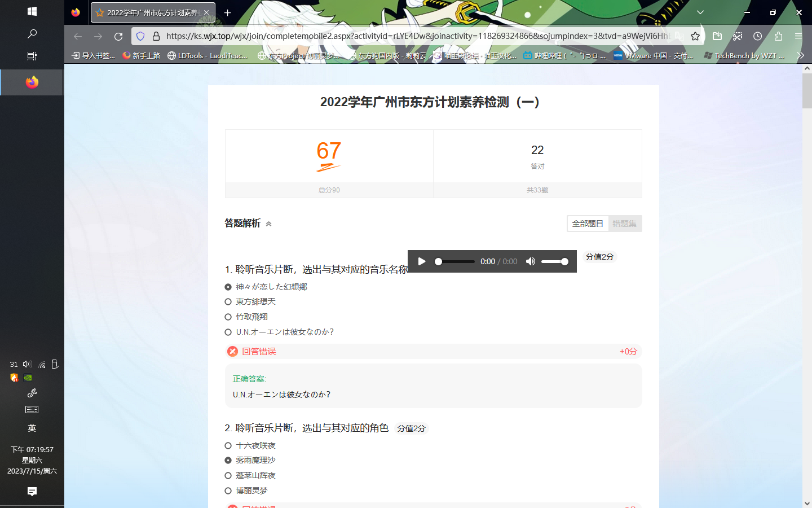Reload the quiz results page
Image resolution: width=812 pixels, height=508 pixels.
pos(118,36)
